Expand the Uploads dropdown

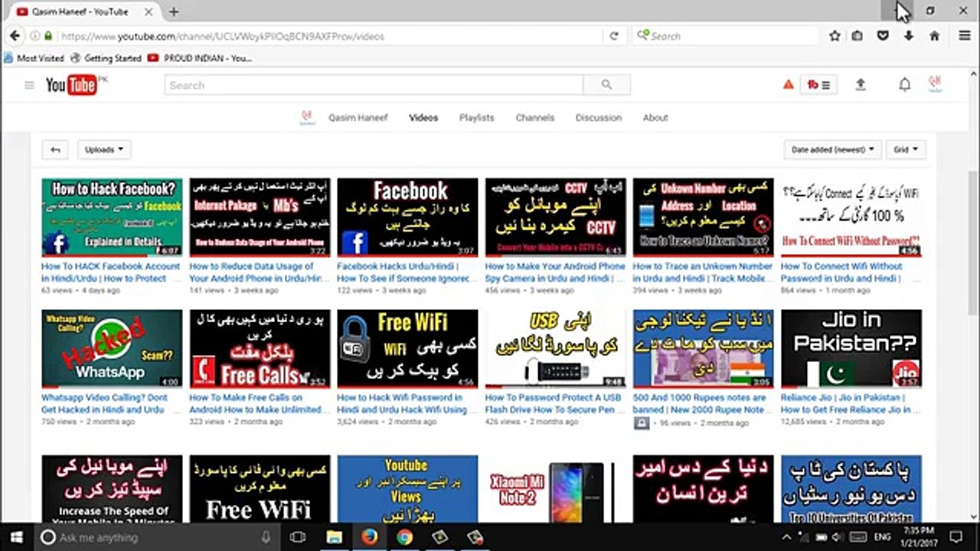(x=103, y=150)
